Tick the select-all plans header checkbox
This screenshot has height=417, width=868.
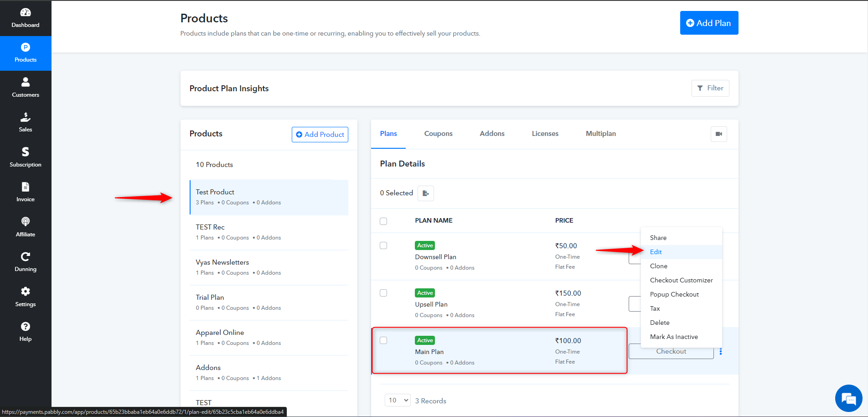pyautogui.click(x=383, y=221)
